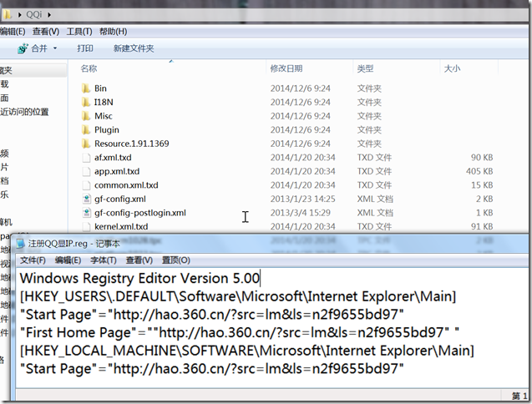Click the folder icon in the address bar
The height and width of the screenshot is (404, 532).
pos(8,14)
